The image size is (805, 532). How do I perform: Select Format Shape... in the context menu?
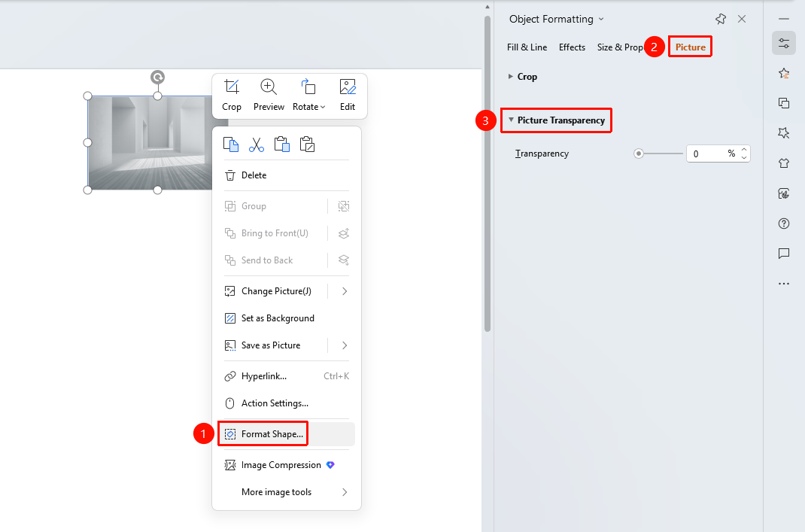coord(287,434)
